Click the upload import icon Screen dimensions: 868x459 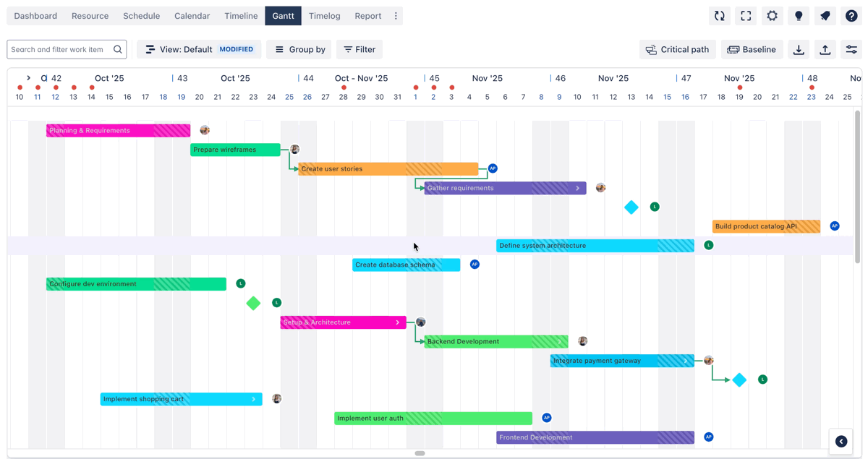(825, 50)
